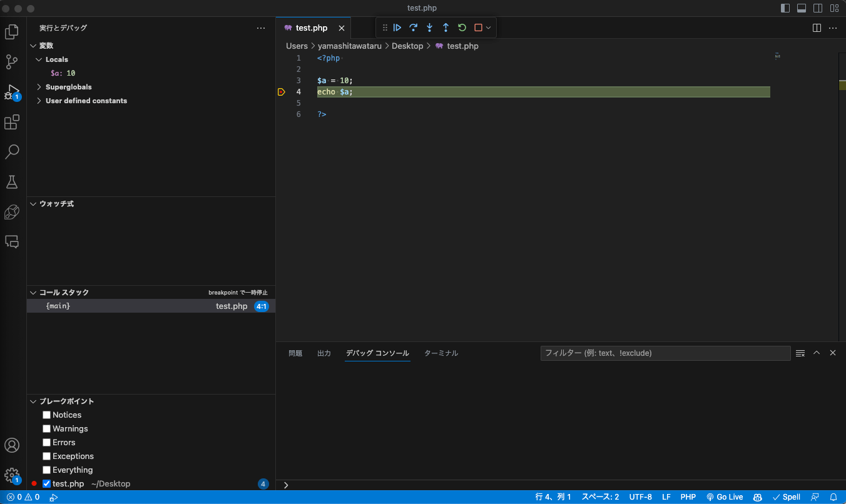
Task: Start Go Live server from status bar
Action: click(x=725, y=497)
